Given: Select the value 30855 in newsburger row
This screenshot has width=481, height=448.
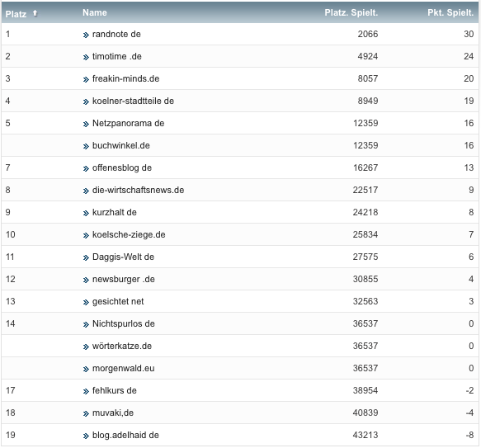Looking at the screenshot, I should pos(365,279).
